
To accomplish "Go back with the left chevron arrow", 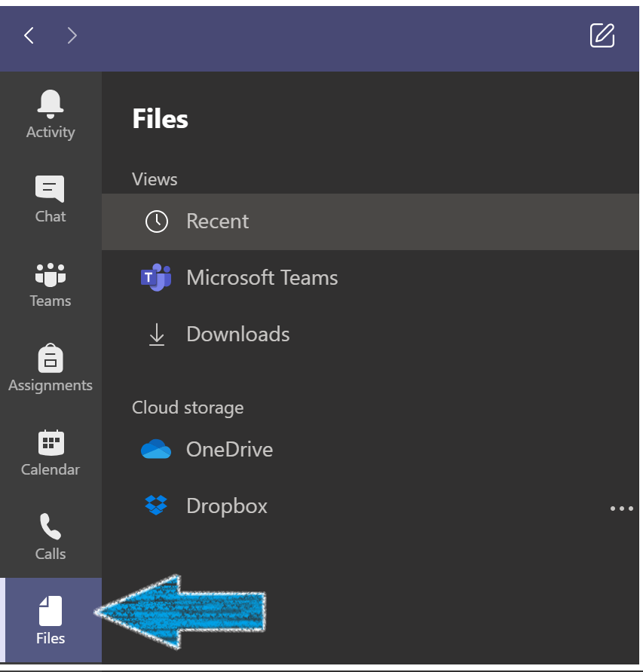I will [x=29, y=35].
